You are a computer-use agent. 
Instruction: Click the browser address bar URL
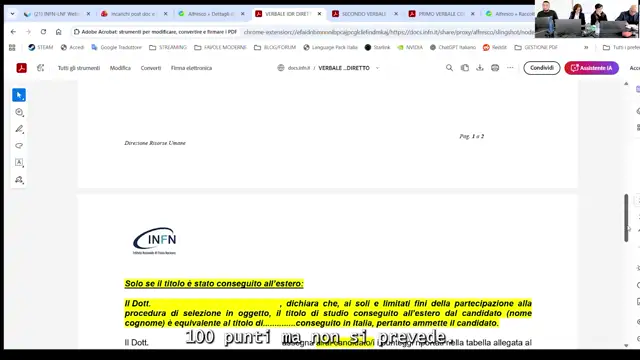[389, 32]
